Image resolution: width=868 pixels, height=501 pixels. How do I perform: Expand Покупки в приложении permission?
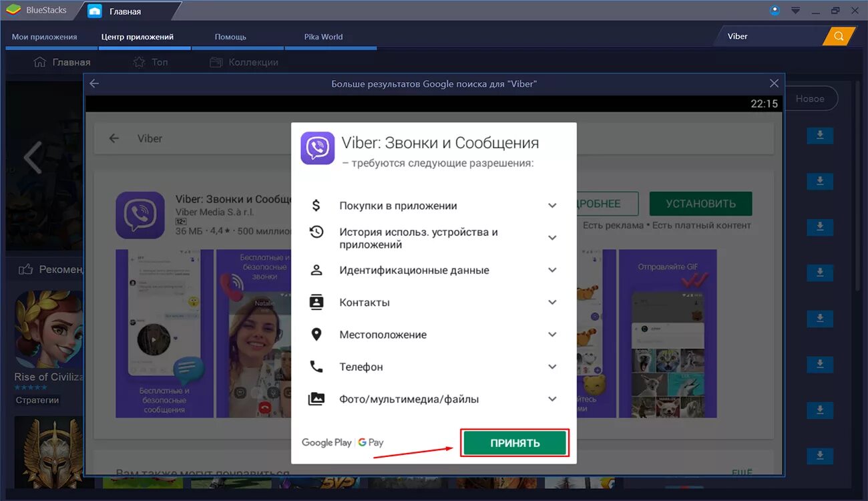point(552,206)
